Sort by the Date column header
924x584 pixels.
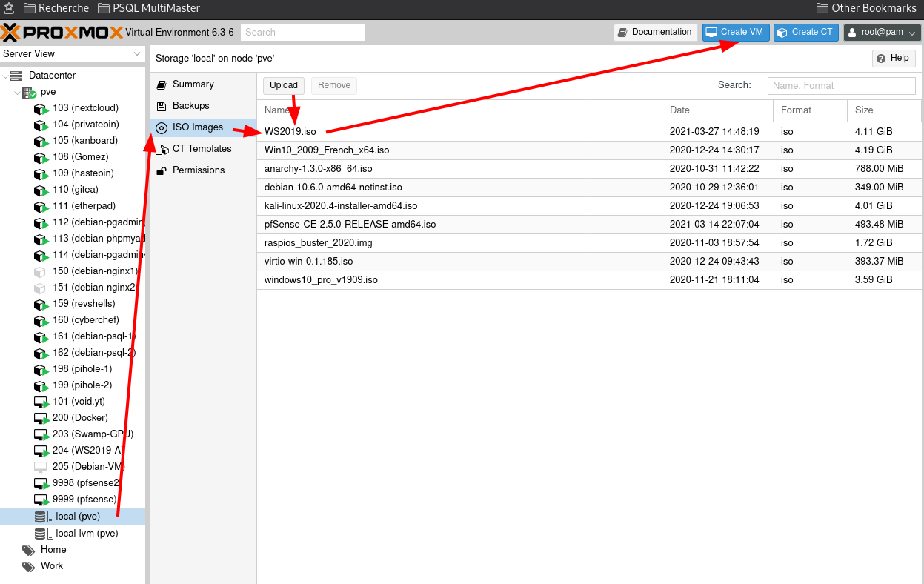717,110
